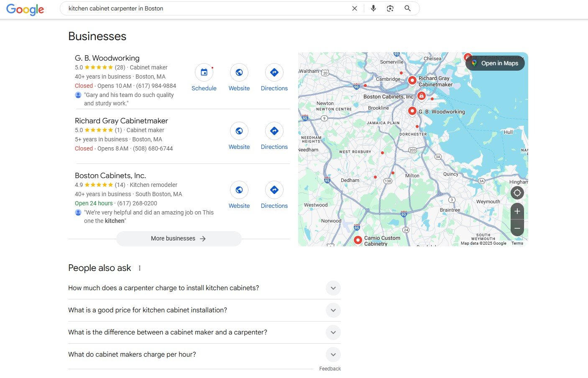
Task: Start voice search with the microphone icon
Action: tap(373, 8)
